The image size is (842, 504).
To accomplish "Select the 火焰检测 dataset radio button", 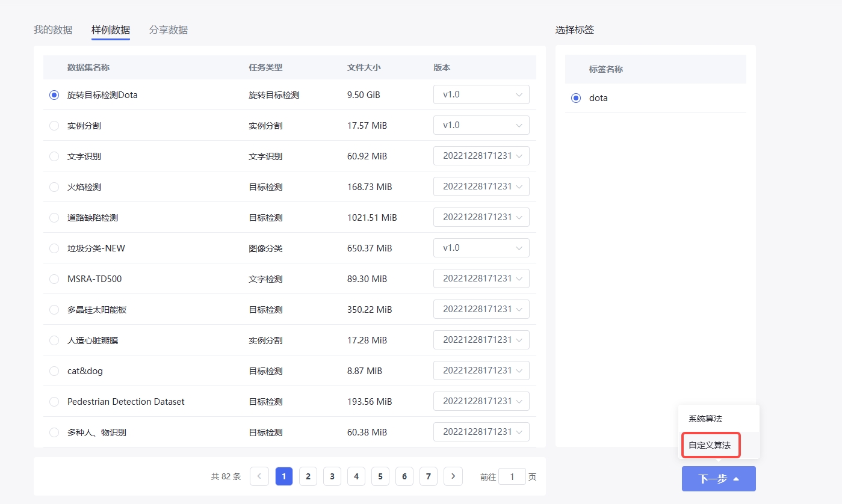I will point(54,187).
